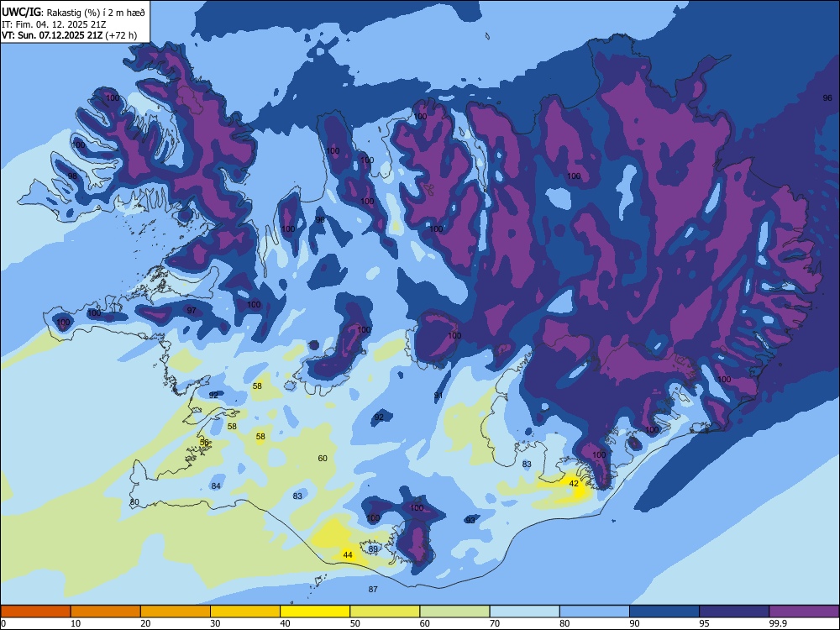840x630 pixels.
Task: Click the map humidity value '42'
Action: point(574,483)
